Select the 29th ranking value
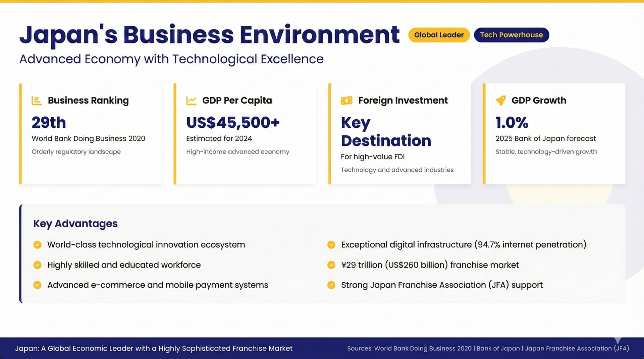This screenshot has height=359, width=644. [x=49, y=123]
